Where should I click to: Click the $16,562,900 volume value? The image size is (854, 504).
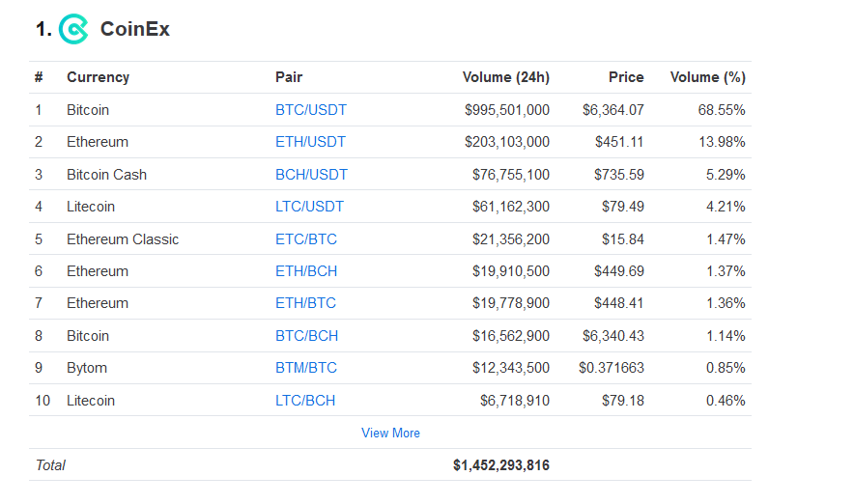(x=511, y=336)
